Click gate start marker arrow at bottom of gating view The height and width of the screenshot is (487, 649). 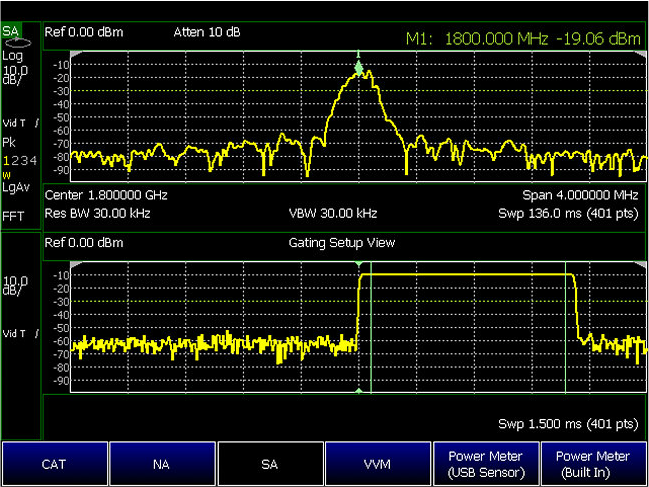pos(359,391)
